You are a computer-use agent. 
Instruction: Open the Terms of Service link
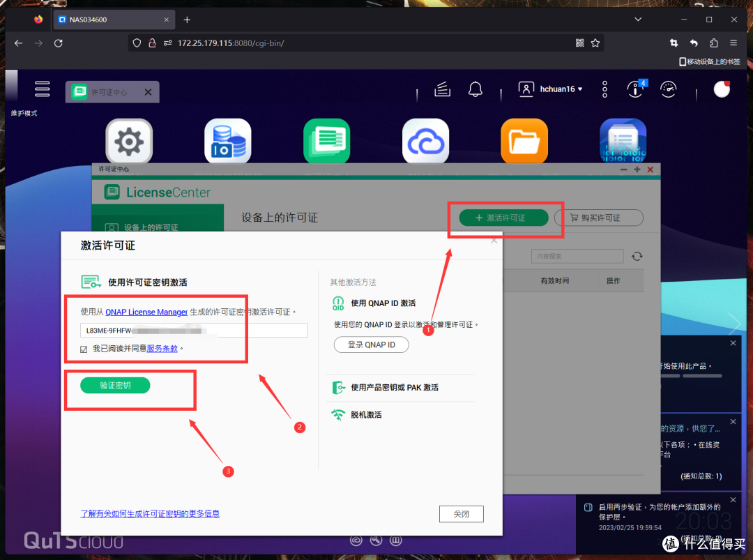click(162, 349)
